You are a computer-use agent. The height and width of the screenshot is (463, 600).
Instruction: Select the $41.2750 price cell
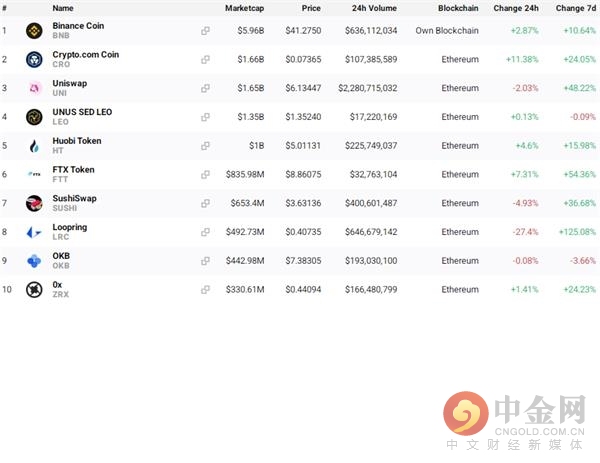click(303, 31)
